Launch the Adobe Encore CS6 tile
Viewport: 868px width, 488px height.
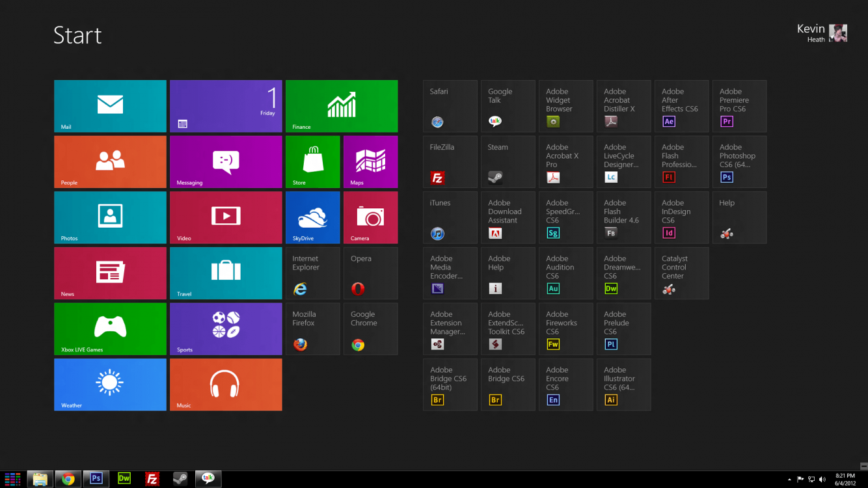click(x=566, y=385)
